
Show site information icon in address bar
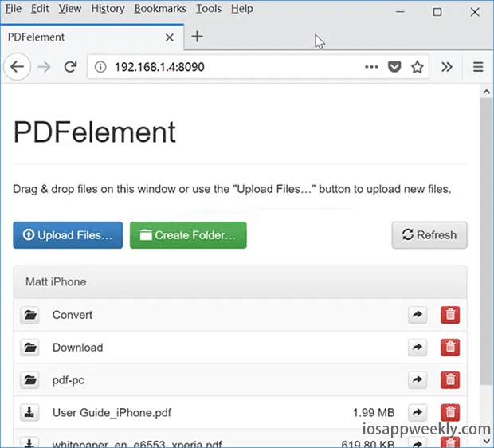tap(100, 67)
